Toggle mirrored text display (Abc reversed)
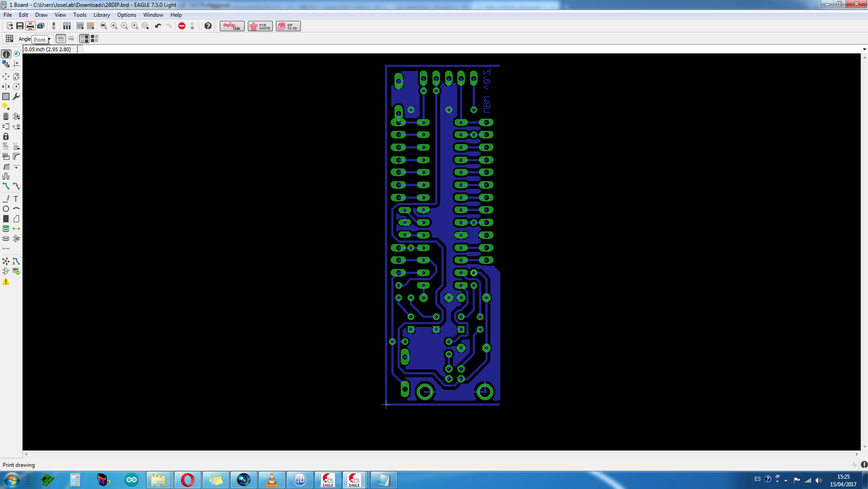 click(71, 38)
